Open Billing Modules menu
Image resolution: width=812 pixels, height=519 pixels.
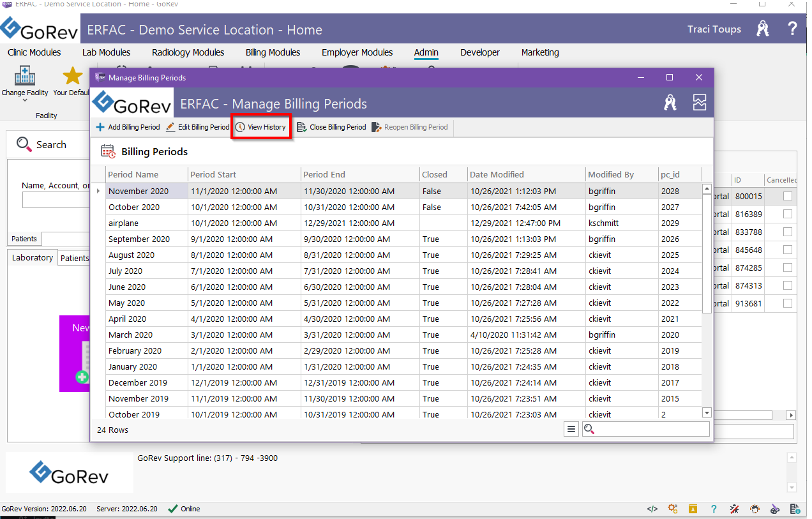273,52
